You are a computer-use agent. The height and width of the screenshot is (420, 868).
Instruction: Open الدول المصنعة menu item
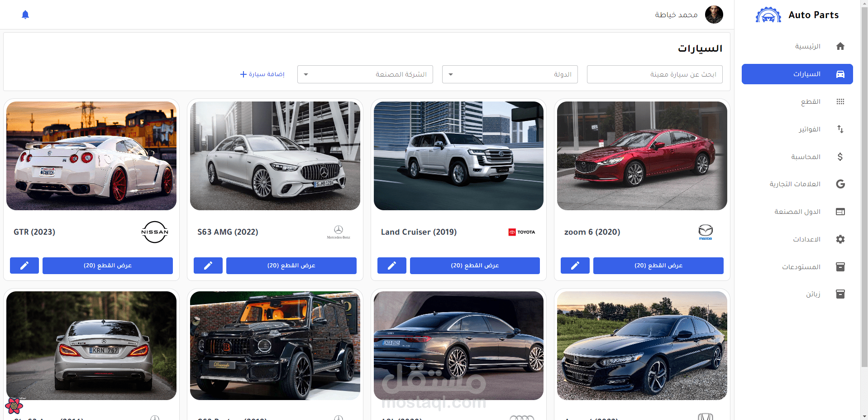tap(797, 212)
